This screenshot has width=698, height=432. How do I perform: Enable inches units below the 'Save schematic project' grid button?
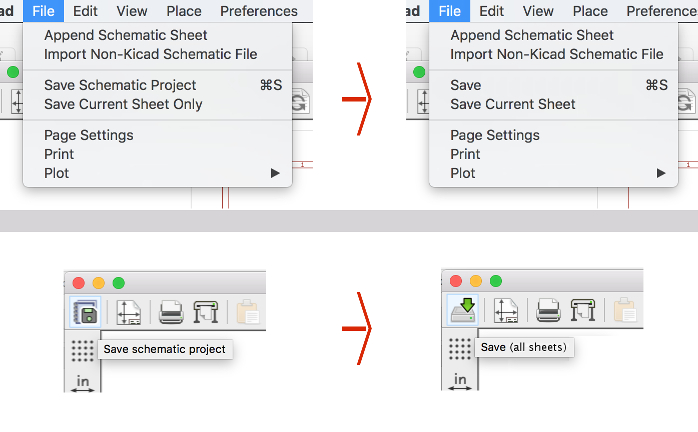point(83,382)
